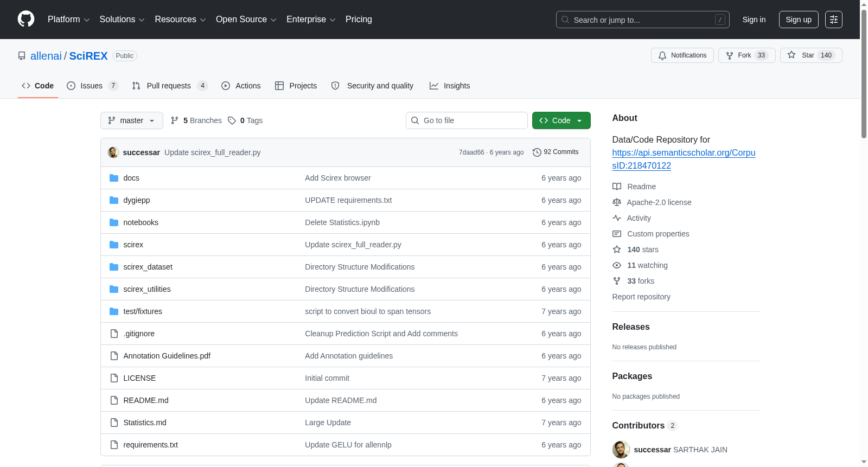Viewport: 868px width, 467px height.
Task: Open commit 'Add Annotation guidelines'
Action: click(x=349, y=356)
